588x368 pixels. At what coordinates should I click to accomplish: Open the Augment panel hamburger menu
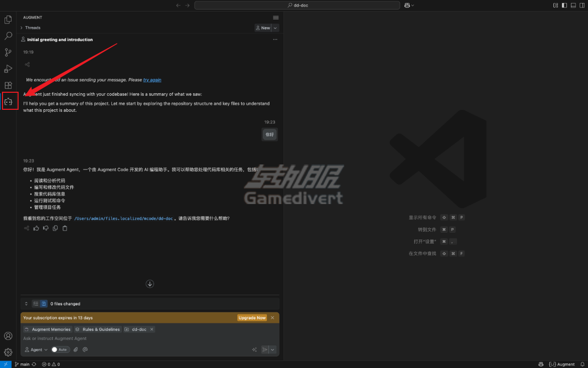tap(275, 17)
